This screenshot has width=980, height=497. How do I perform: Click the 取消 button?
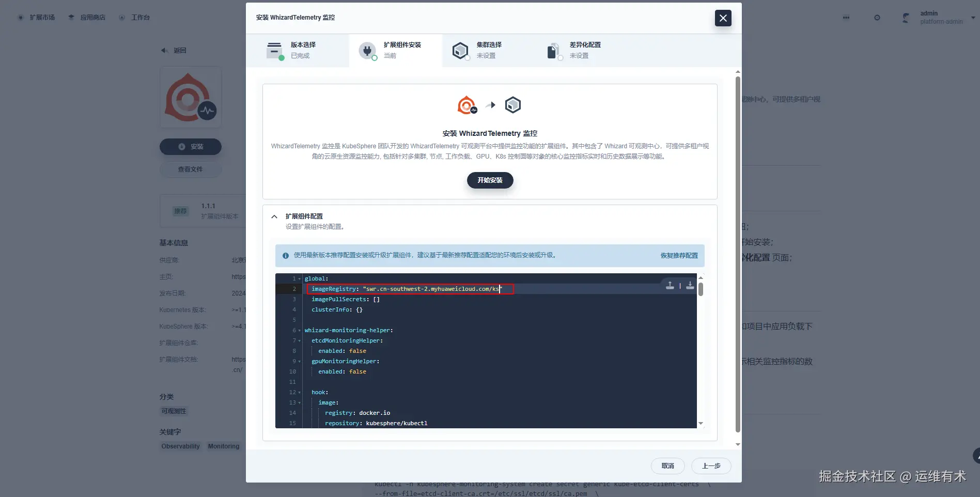click(667, 466)
